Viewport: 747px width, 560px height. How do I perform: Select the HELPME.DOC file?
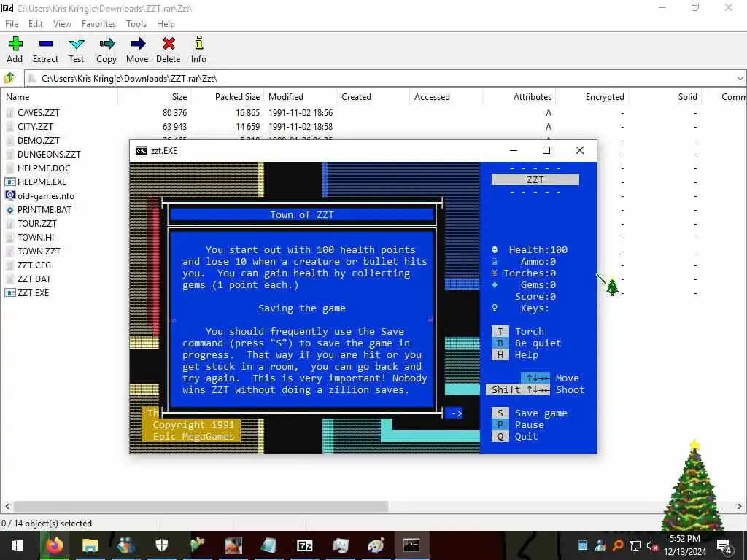click(44, 168)
